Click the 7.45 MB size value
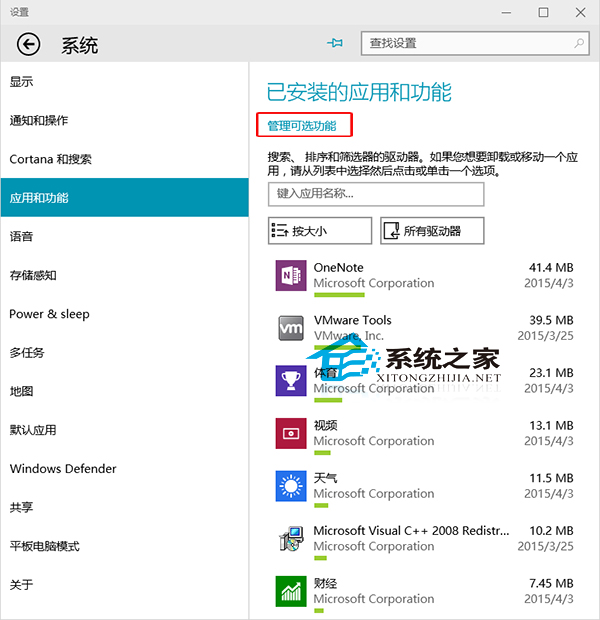600x620 pixels. click(551, 583)
